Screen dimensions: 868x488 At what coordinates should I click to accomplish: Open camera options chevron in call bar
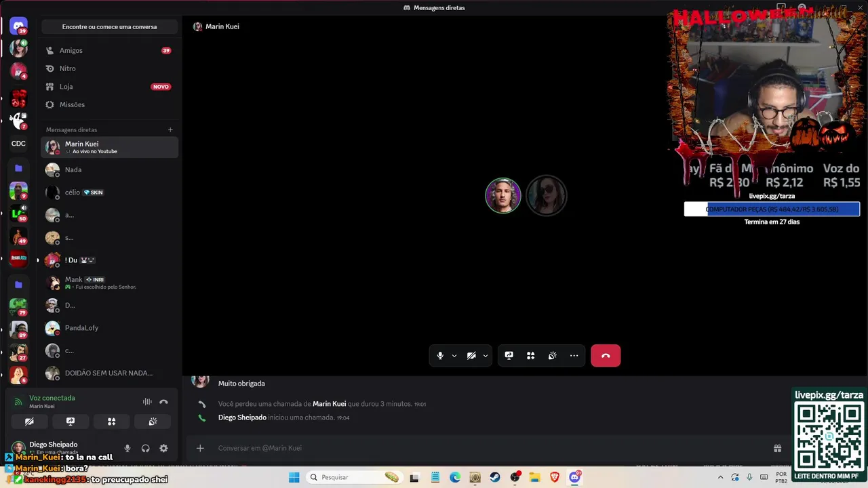point(486,356)
